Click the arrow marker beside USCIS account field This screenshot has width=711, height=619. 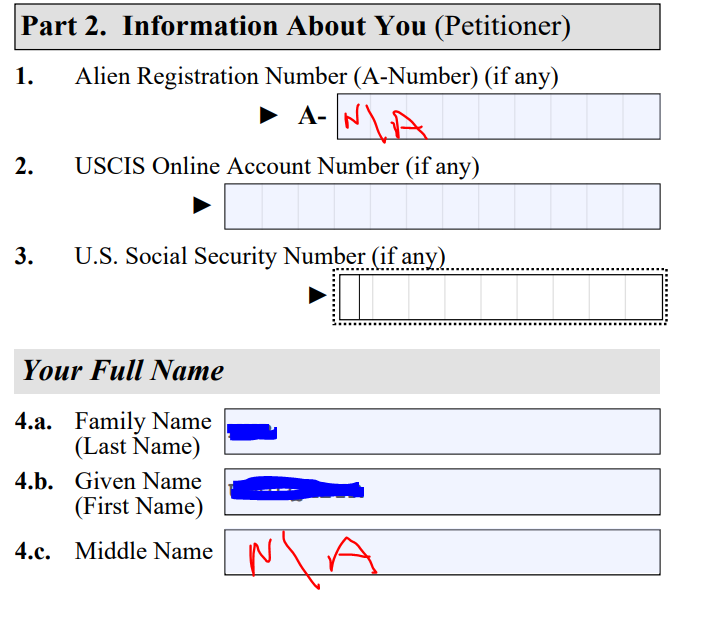[x=202, y=205]
